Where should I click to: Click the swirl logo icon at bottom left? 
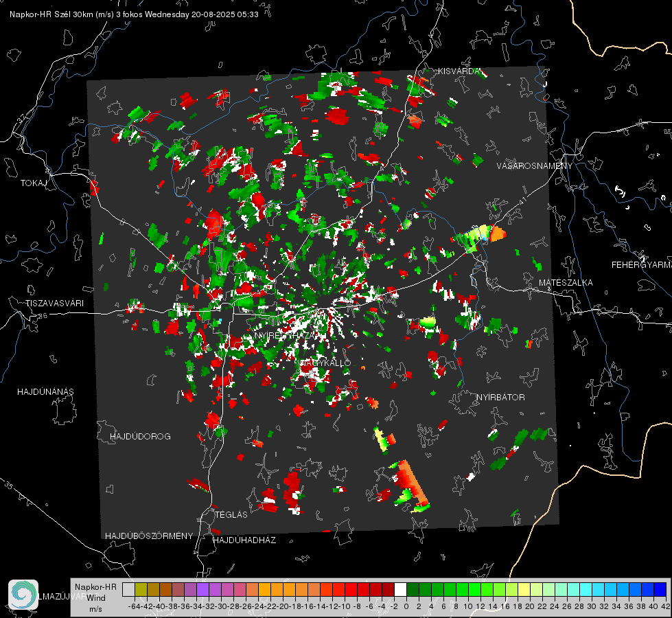(x=23, y=595)
